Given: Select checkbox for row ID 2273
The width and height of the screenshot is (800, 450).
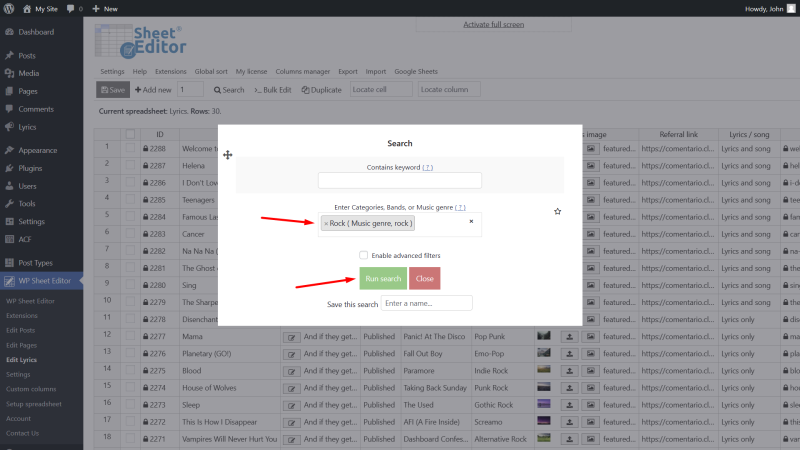Looking at the screenshot, I should coord(130,405).
